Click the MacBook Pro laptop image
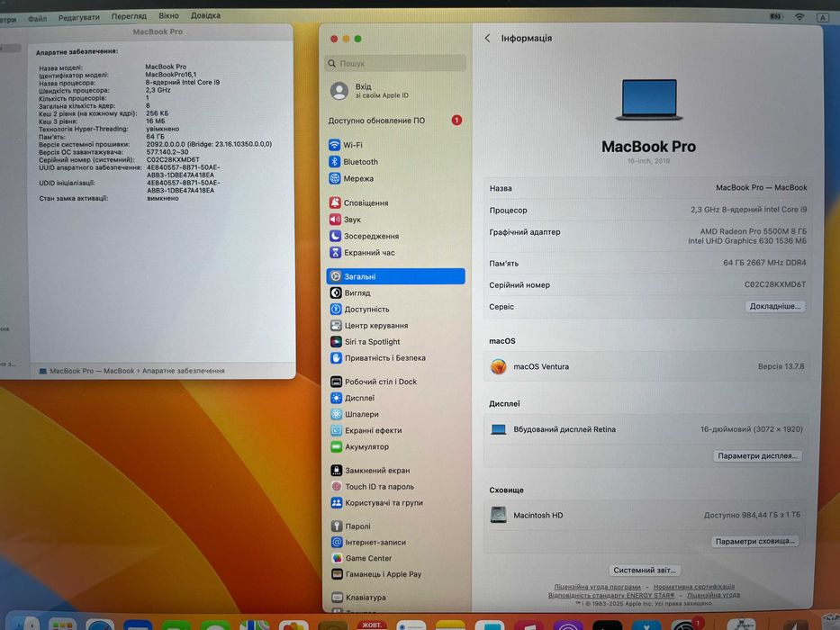Screen dimensions: 840x630 coord(649,100)
